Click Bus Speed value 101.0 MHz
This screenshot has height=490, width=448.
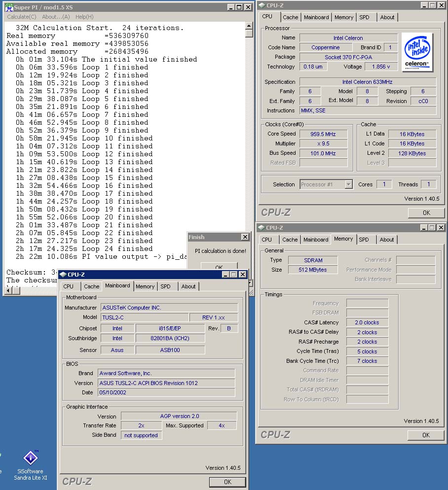[x=323, y=153]
